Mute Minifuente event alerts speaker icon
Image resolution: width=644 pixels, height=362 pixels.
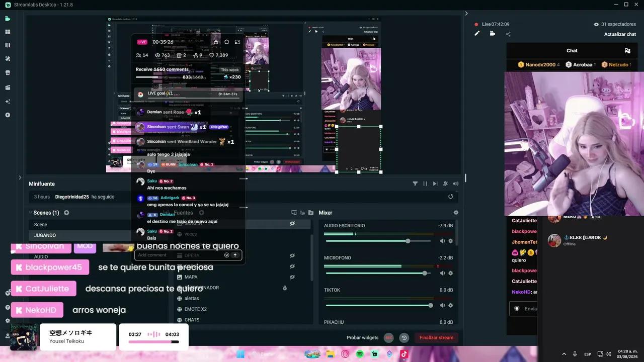coord(455,184)
